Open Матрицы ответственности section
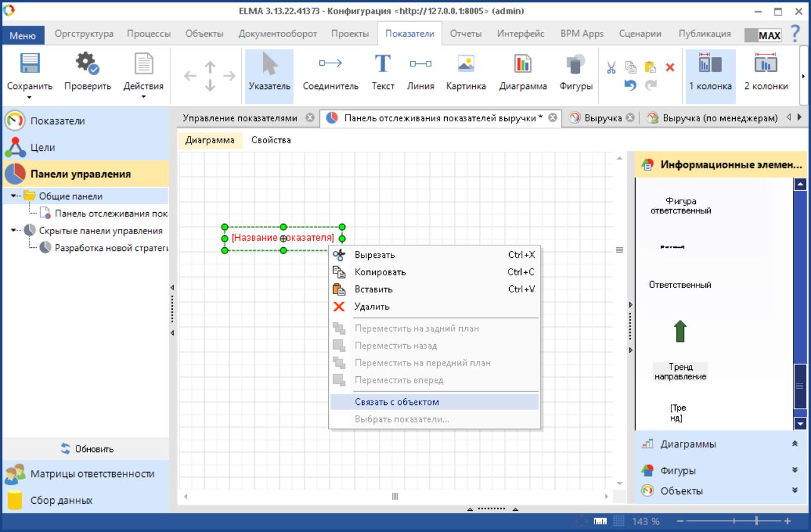 (x=85, y=474)
